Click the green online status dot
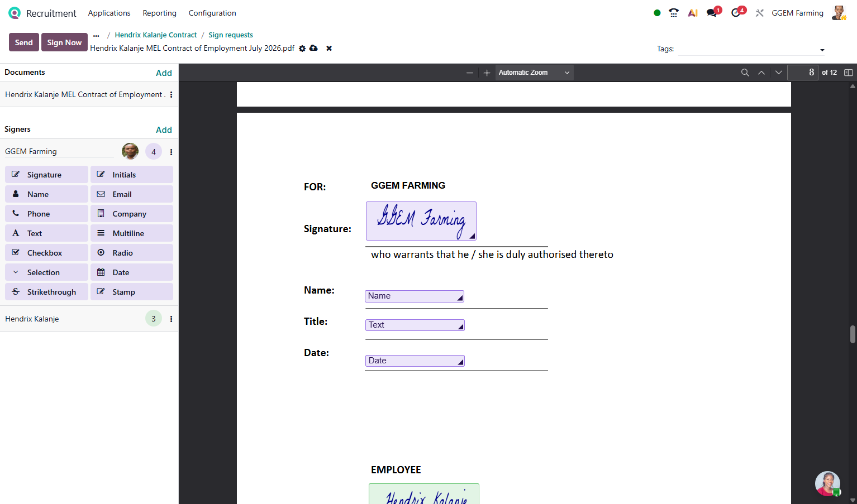This screenshot has height=504, width=857. (657, 13)
